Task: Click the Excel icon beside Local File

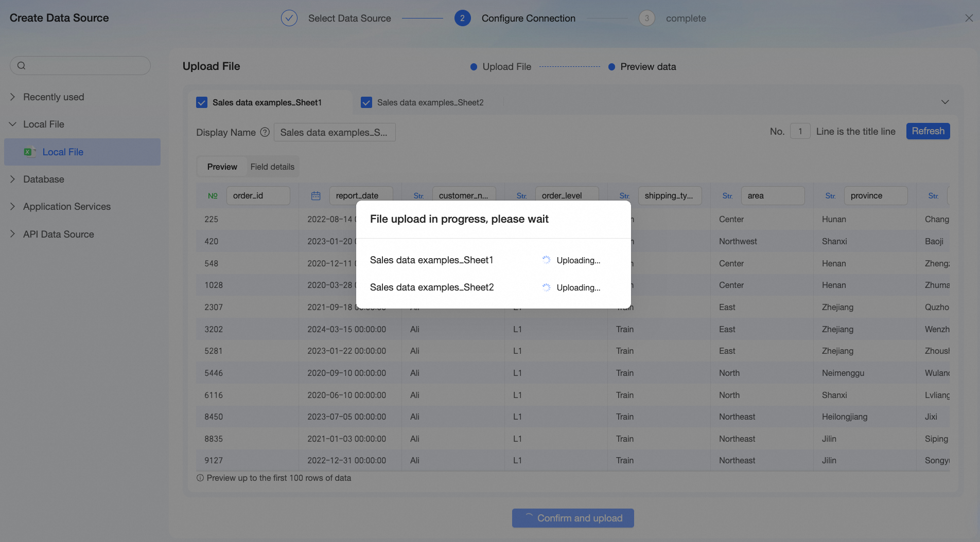Action: click(x=29, y=152)
